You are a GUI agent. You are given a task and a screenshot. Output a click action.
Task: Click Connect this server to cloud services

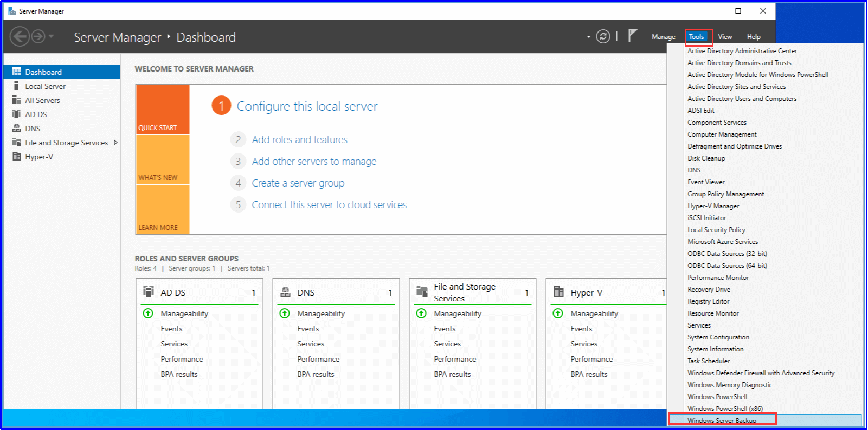(329, 205)
